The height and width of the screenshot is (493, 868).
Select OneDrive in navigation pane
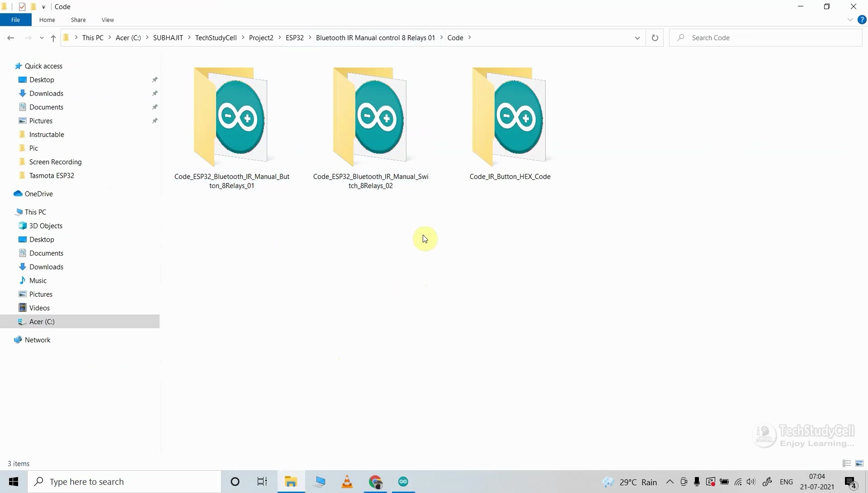tap(38, 194)
